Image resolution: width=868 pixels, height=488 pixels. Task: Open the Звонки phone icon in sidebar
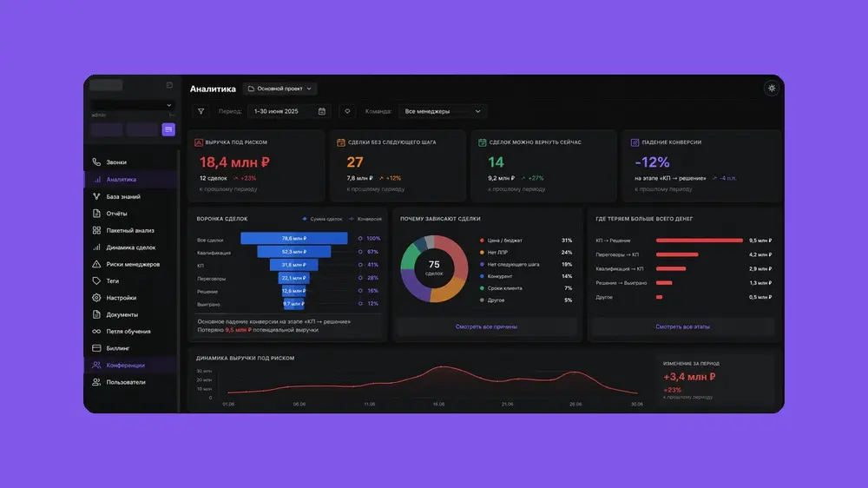[96, 162]
